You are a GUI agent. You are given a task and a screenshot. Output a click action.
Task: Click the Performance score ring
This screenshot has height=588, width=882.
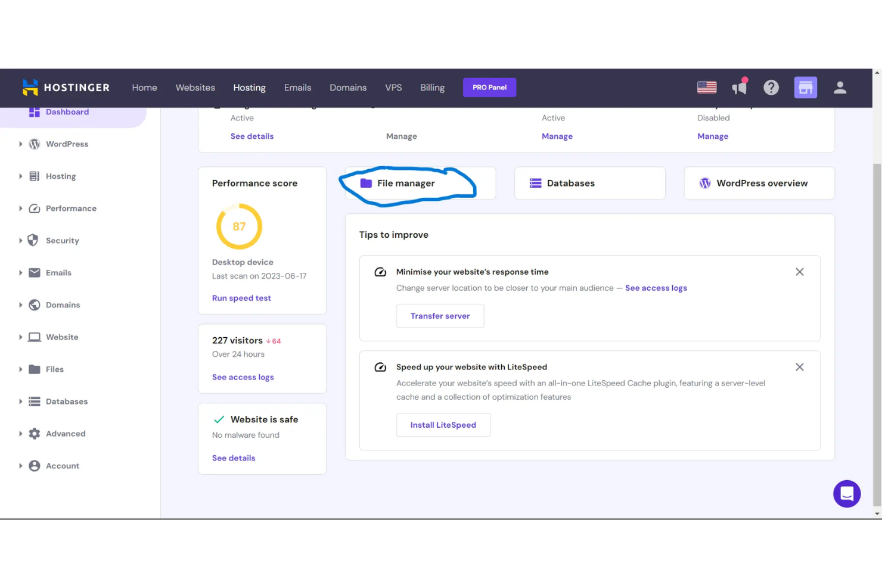[x=239, y=226]
